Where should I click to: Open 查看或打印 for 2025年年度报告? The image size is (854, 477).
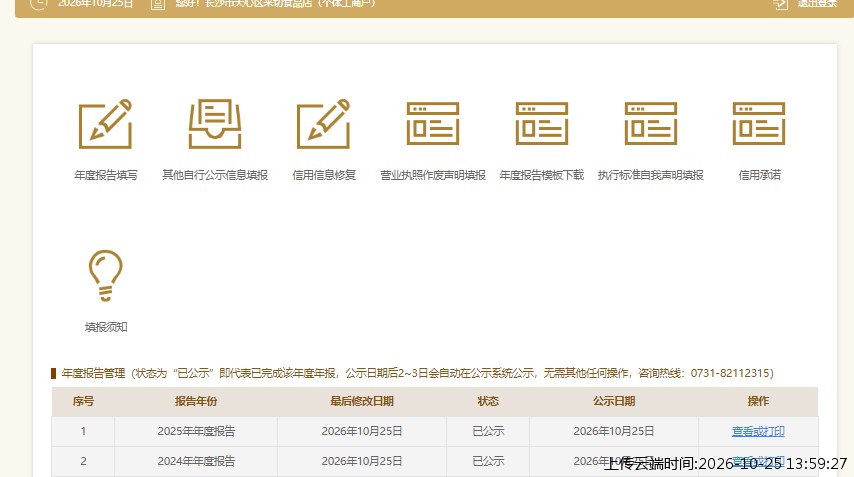758,431
